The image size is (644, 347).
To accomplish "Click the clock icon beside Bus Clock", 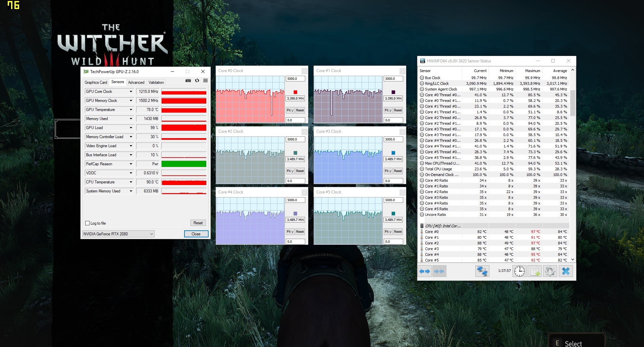I will [x=422, y=78].
